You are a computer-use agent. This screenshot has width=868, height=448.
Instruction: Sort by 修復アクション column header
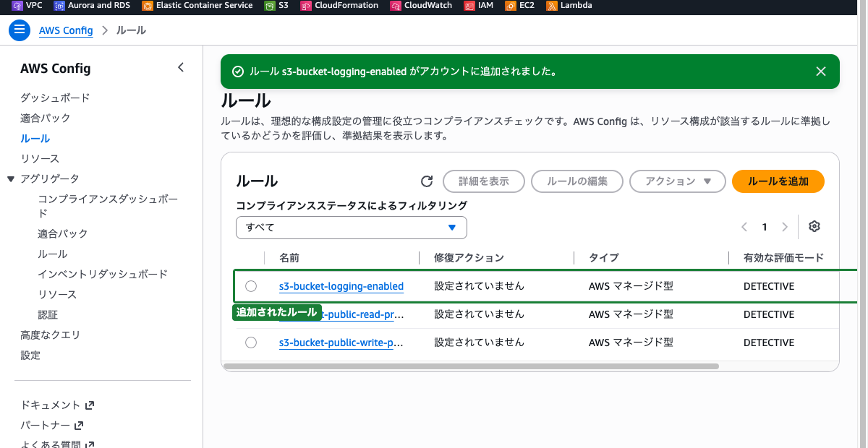469,257
